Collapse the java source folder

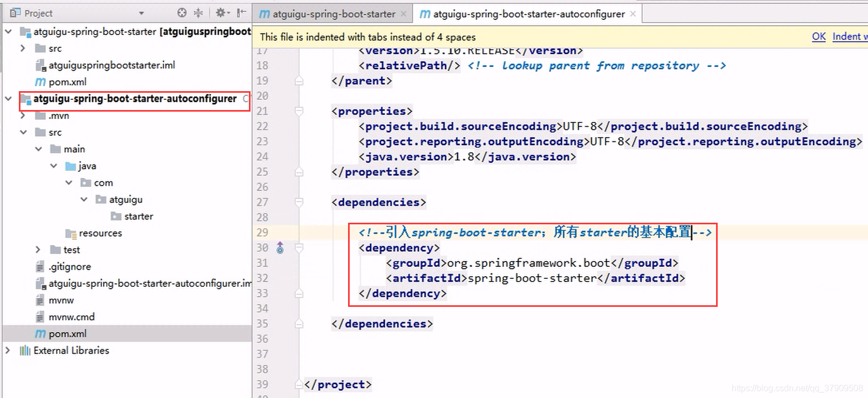click(53, 166)
